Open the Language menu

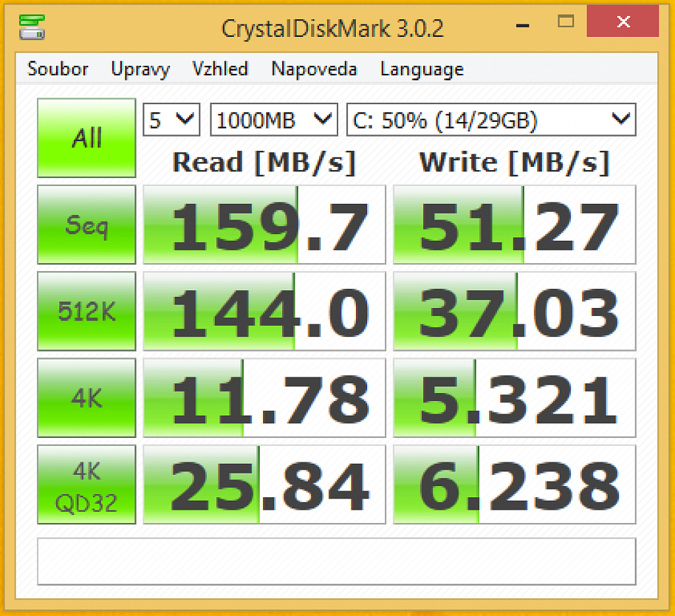click(422, 69)
